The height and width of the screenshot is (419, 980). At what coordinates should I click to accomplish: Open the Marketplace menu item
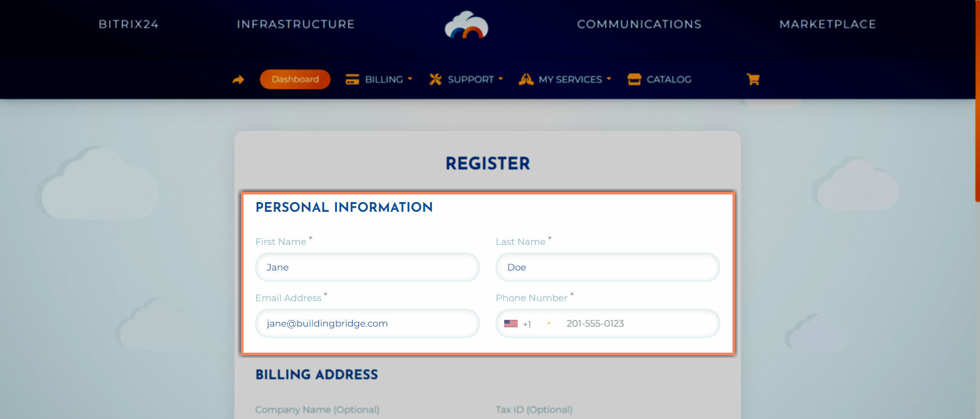(827, 24)
